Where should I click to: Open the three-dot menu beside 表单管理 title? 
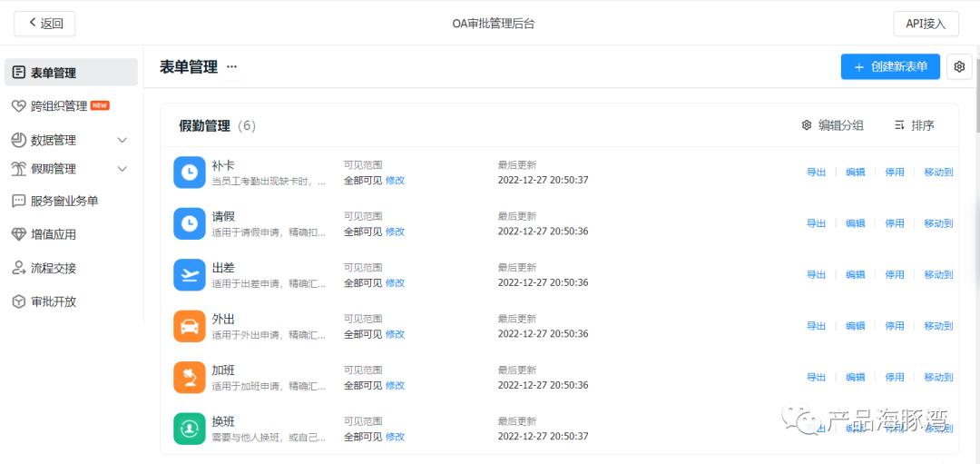pyautogui.click(x=232, y=67)
